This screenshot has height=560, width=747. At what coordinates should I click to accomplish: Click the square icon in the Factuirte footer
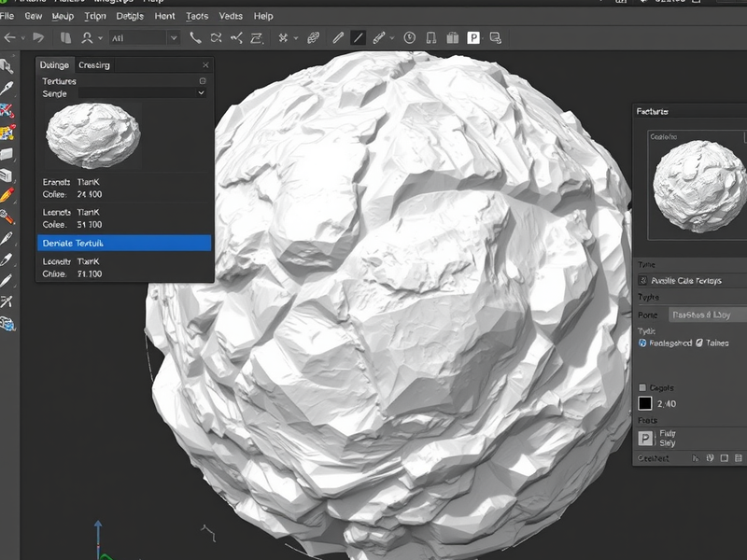[725, 458]
